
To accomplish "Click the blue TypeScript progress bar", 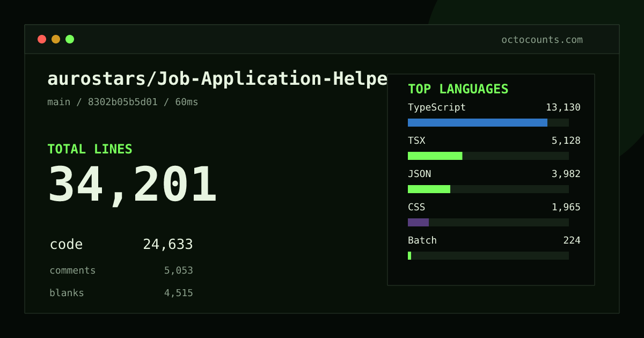I will (x=478, y=122).
